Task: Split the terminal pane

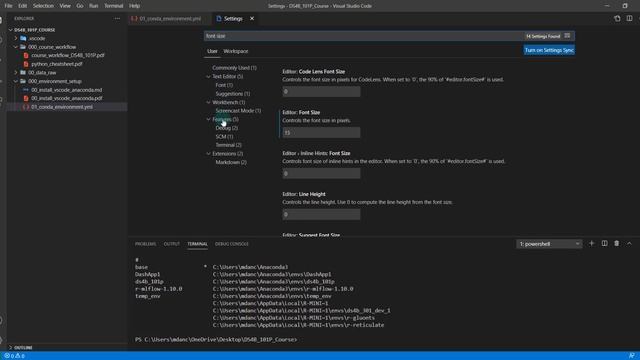Action: click(x=604, y=244)
